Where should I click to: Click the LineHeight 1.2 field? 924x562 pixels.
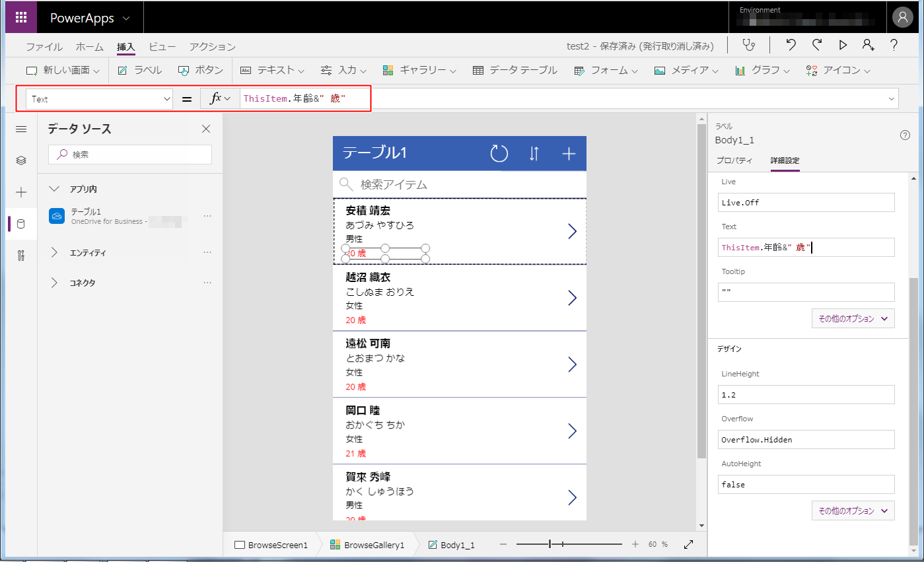coord(806,394)
